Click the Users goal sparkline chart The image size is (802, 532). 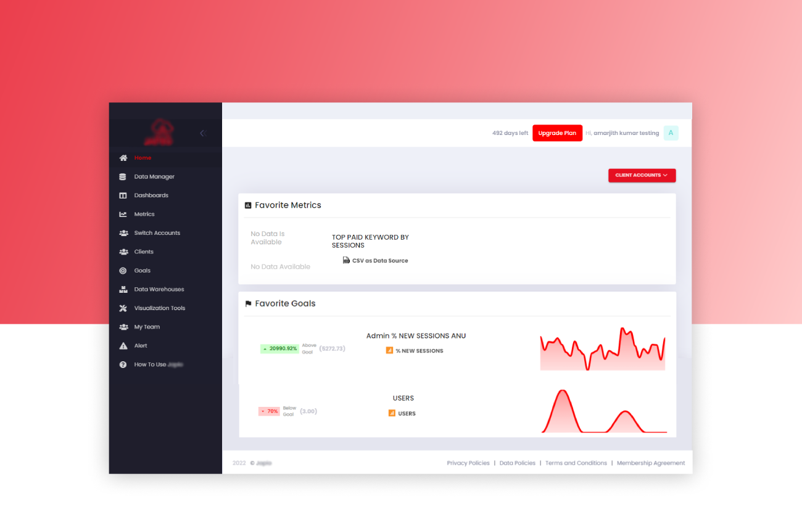605,411
